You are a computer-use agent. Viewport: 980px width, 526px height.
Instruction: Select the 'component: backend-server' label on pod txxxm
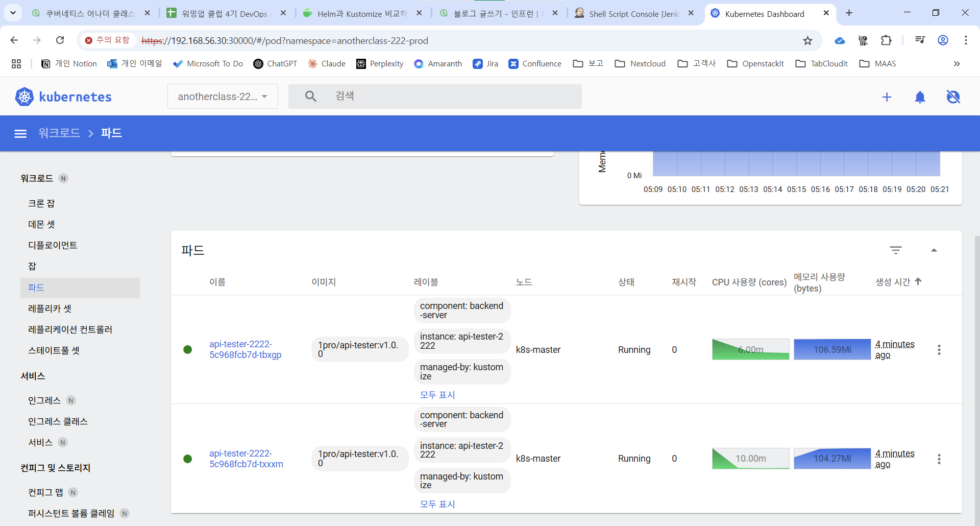tap(462, 420)
